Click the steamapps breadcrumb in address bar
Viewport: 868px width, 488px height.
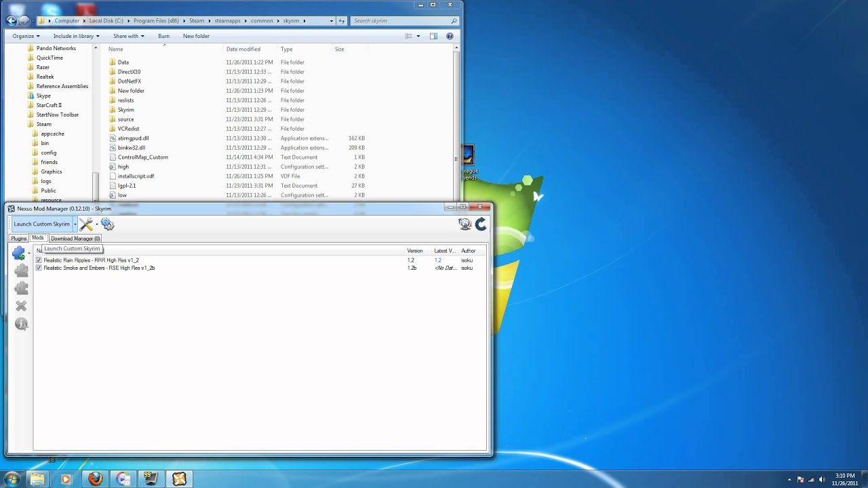click(x=227, y=21)
